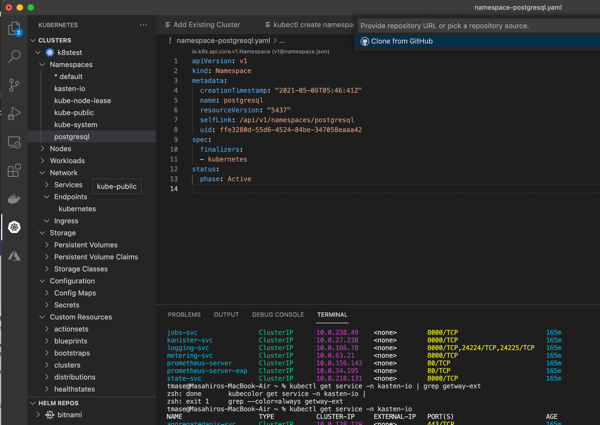Expand Config Maps node
600x425 pixels.
click(47, 293)
